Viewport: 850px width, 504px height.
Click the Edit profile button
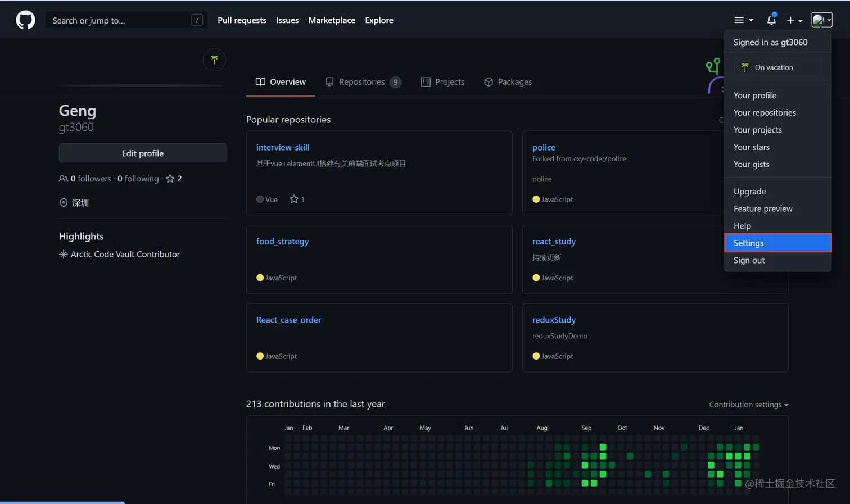(143, 153)
